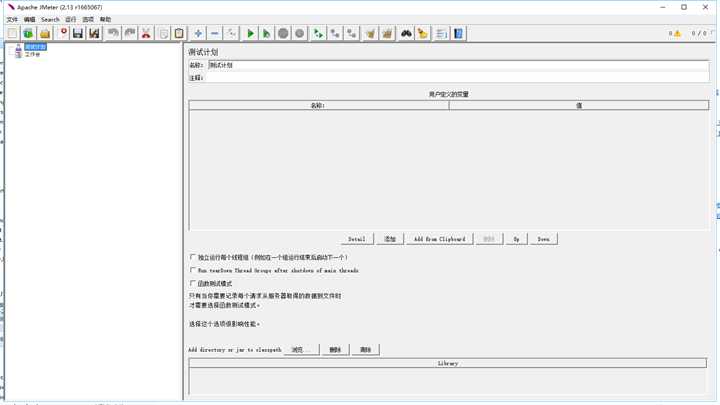Click the Save floppy disk icon
The image size is (720, 405).
(78, 34)
